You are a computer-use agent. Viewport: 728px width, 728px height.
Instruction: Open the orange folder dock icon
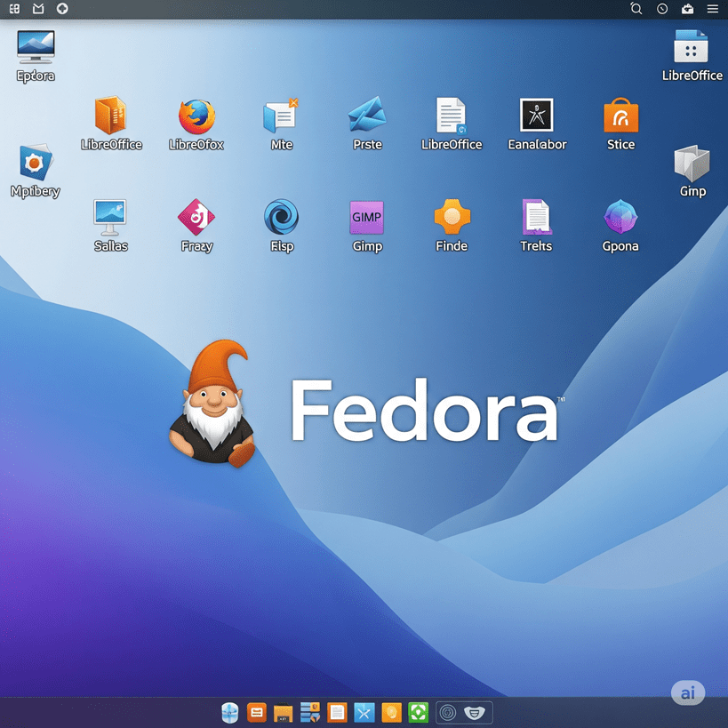coord(283,713)
